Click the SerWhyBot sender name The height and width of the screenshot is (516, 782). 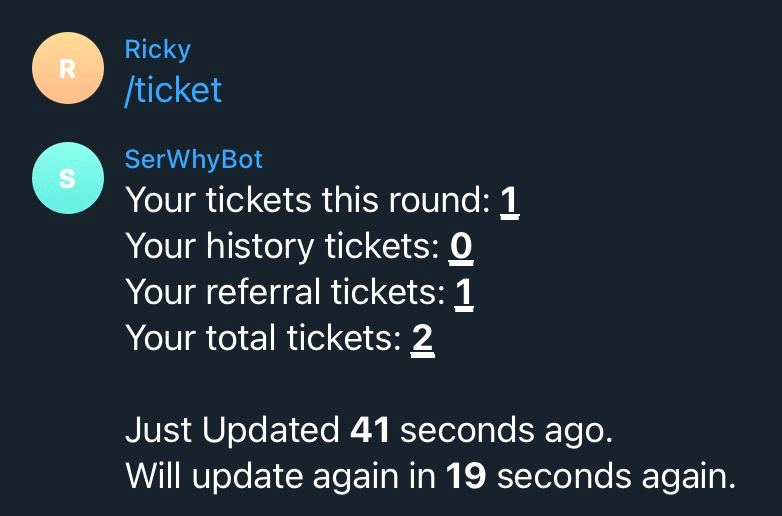(194, 160)
